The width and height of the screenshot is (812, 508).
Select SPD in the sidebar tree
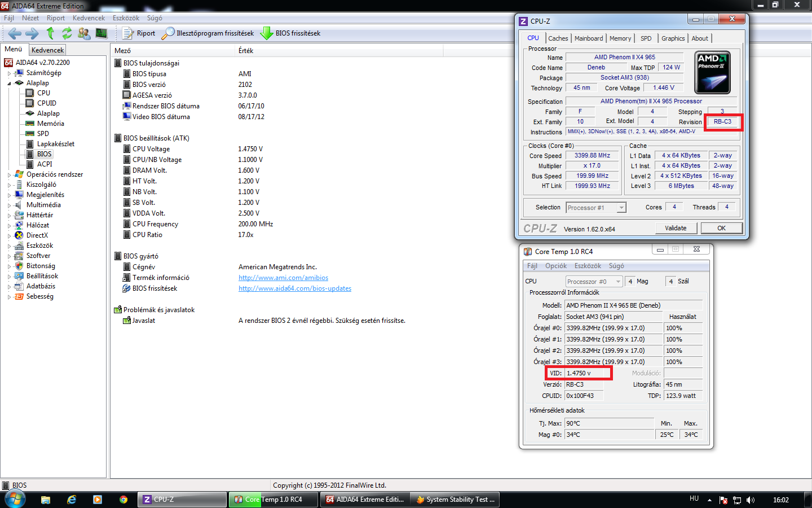43,134
